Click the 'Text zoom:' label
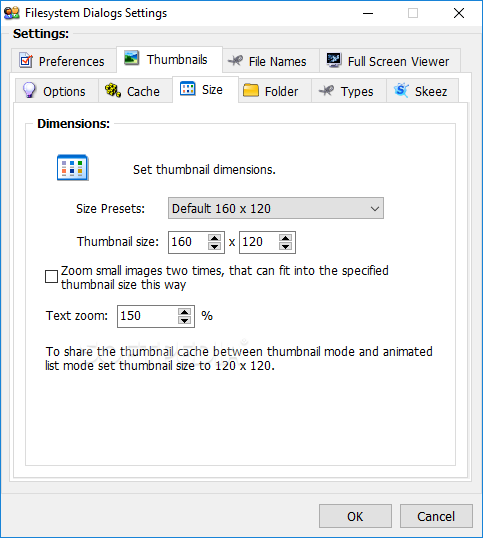The height and width of the screenshot is (538, 483). point(77,316)
